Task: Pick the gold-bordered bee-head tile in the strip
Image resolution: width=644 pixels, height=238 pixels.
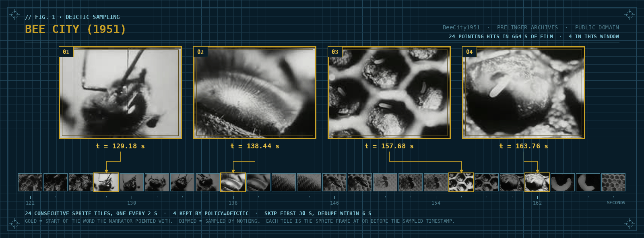Action: point(106,182)
